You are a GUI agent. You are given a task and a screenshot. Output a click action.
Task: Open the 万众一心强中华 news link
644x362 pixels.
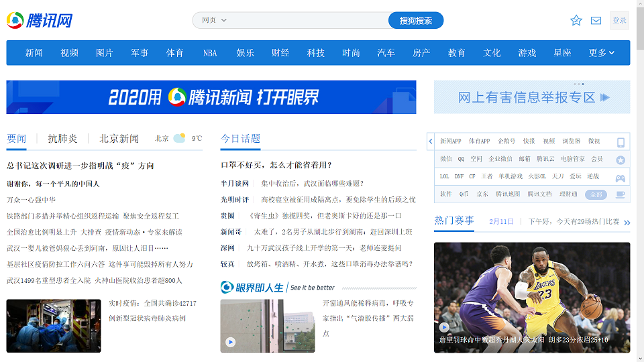[32, 200]
